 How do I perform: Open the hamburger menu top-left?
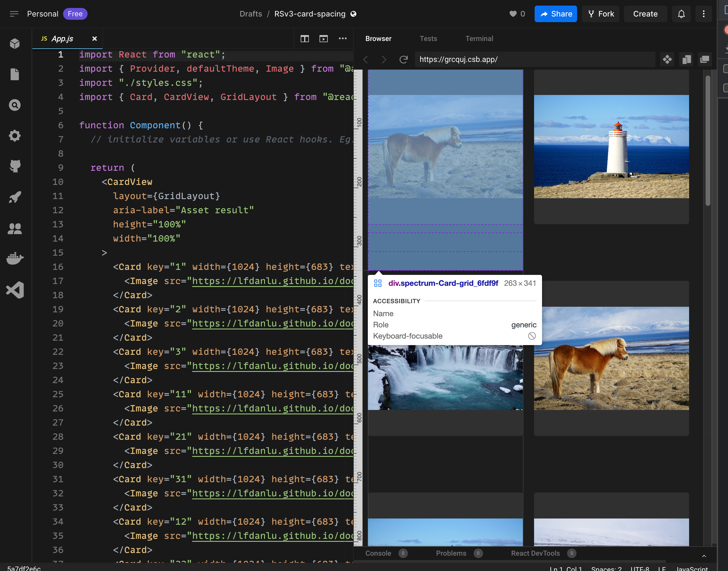click(14, 14)
